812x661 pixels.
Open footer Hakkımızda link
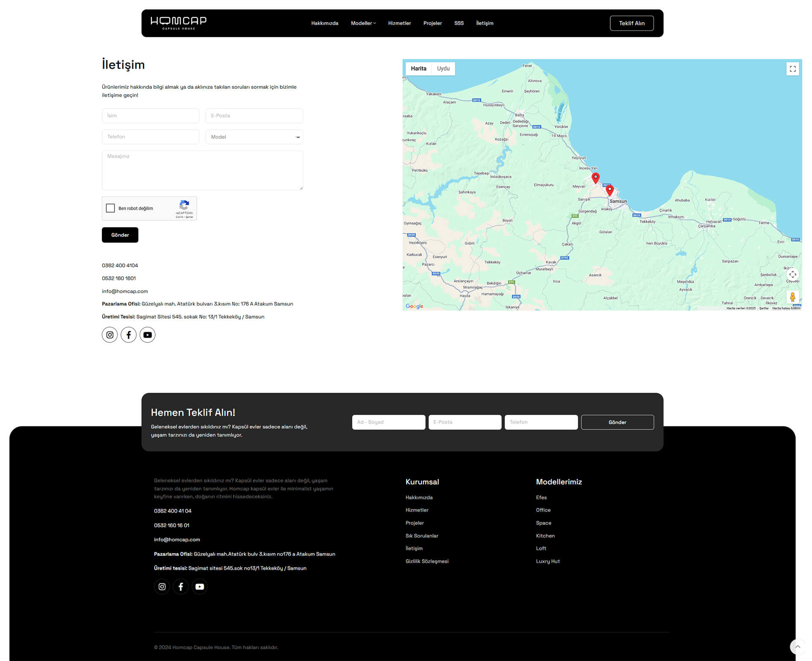(x=419, y=497)
